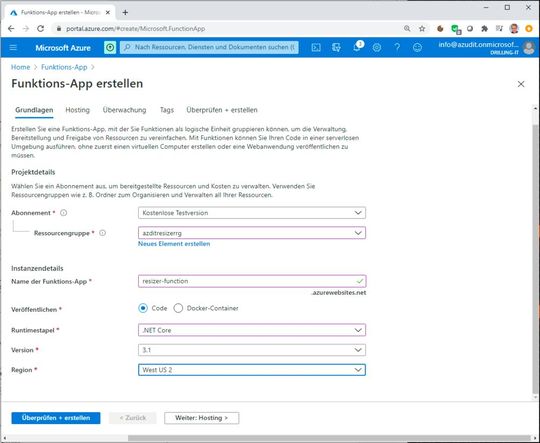Select the Grundlagen tab
Viewport: 540px width, 443px height.
point(34,110)
